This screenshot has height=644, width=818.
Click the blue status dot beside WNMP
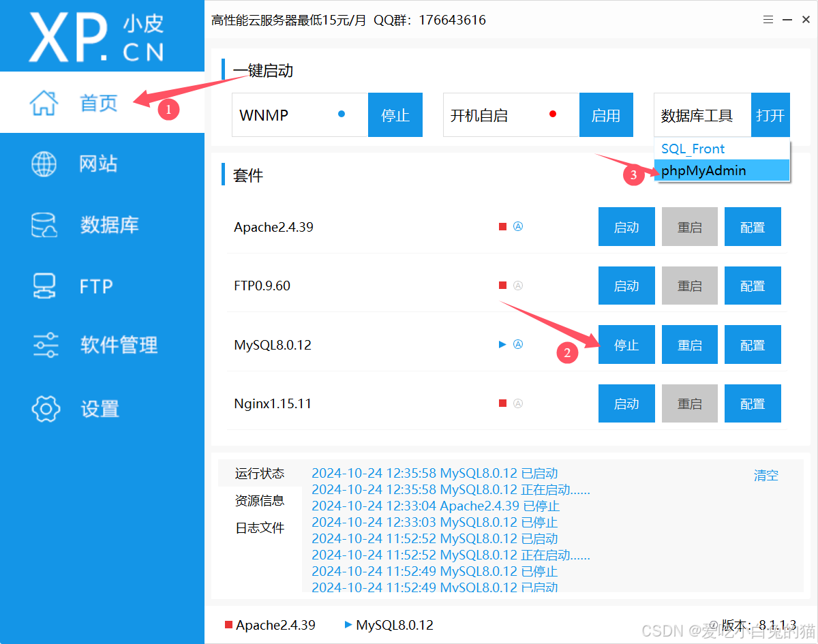(342, 114)
